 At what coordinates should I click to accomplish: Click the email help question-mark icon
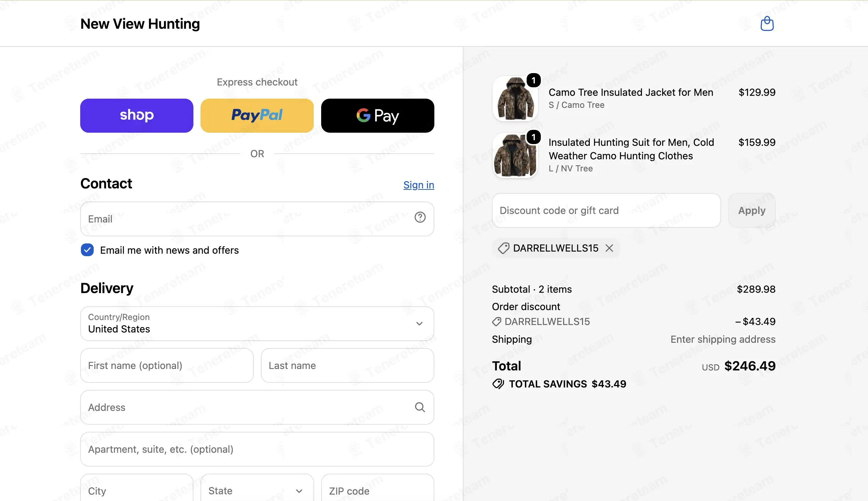click(x=420, y=217)
